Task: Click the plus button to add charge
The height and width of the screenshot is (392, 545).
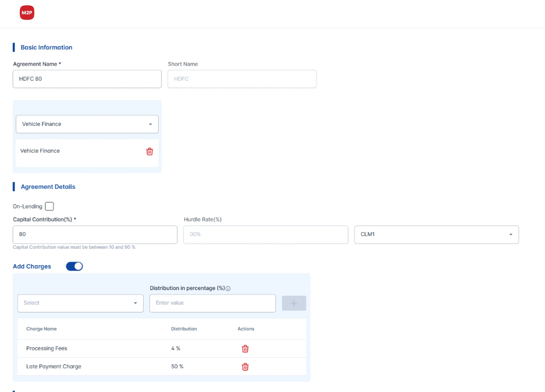Action: coord(294,303)
